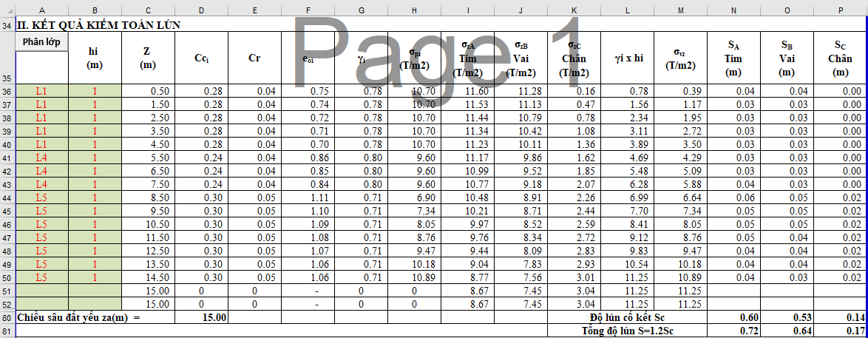Click row 36 header
The image size is (868, 338).
(x=7, y=91)
